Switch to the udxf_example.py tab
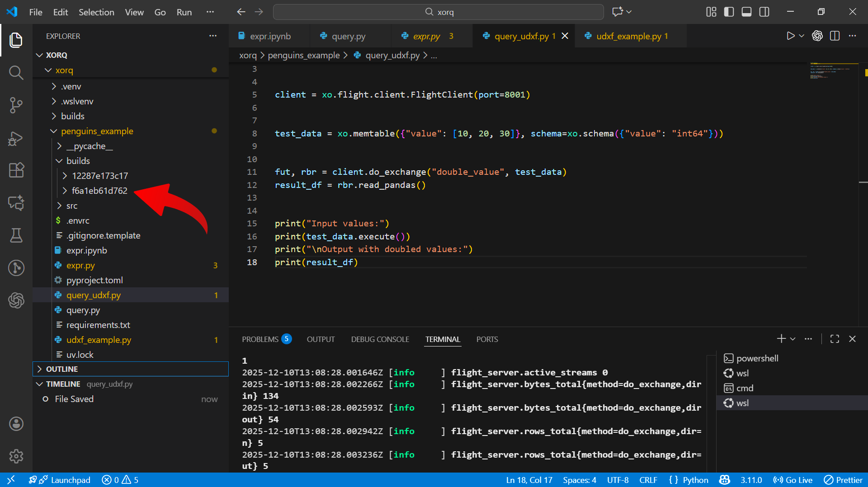The width and height of the screenshot is (868, 487). coord(628,36)
